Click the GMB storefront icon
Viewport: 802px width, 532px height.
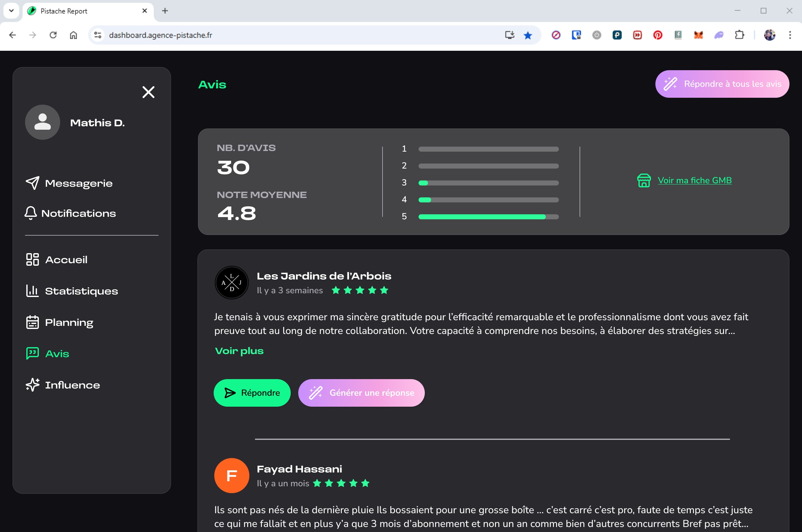pos(643,180)
